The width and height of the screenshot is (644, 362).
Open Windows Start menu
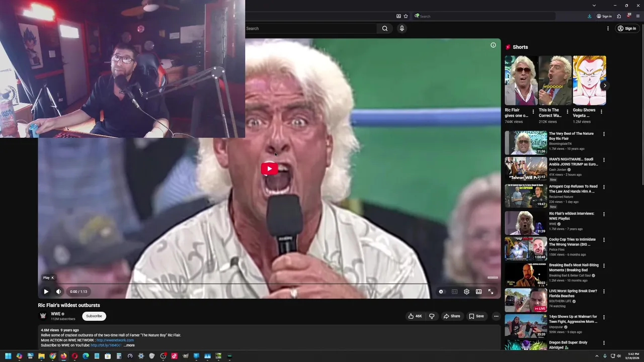8,356
